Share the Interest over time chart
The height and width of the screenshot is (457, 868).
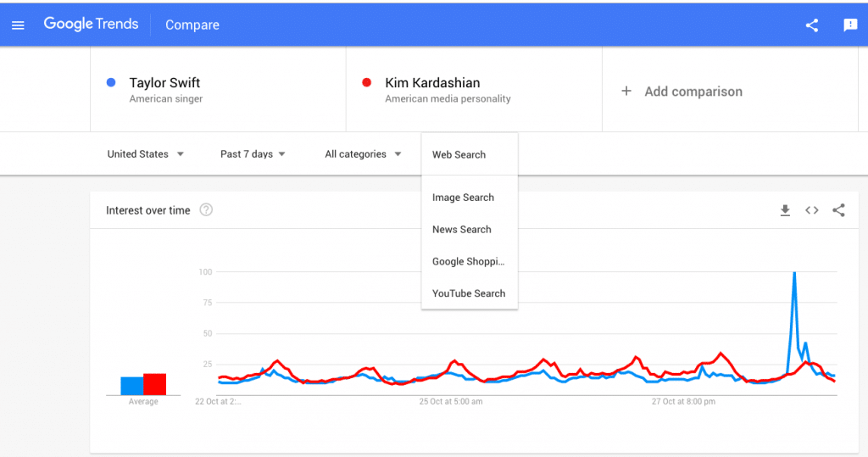point(838,210)
